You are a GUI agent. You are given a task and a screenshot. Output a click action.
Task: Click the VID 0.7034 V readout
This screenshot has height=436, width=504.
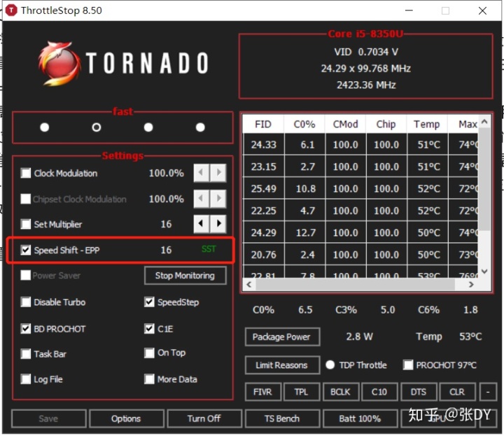[366, 52]
